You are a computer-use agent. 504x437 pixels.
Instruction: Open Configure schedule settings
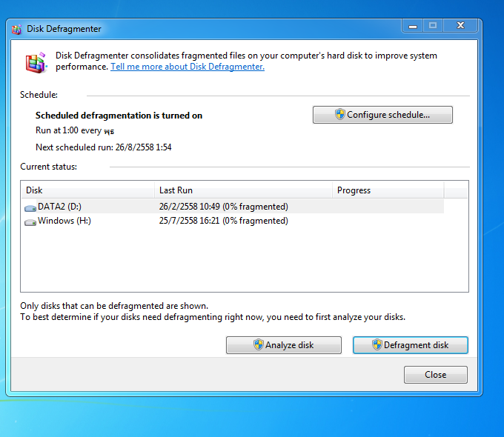pos(382,115)
